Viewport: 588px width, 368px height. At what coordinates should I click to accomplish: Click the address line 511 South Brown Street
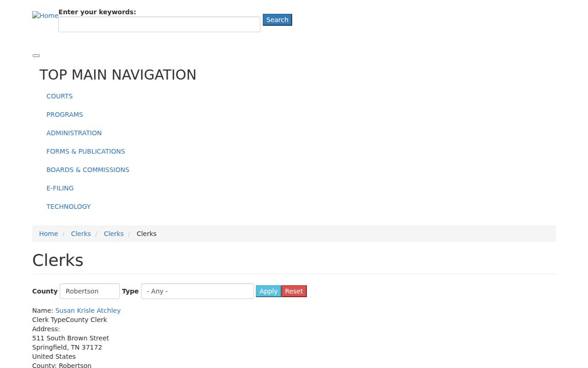click(x=71, y=338)
